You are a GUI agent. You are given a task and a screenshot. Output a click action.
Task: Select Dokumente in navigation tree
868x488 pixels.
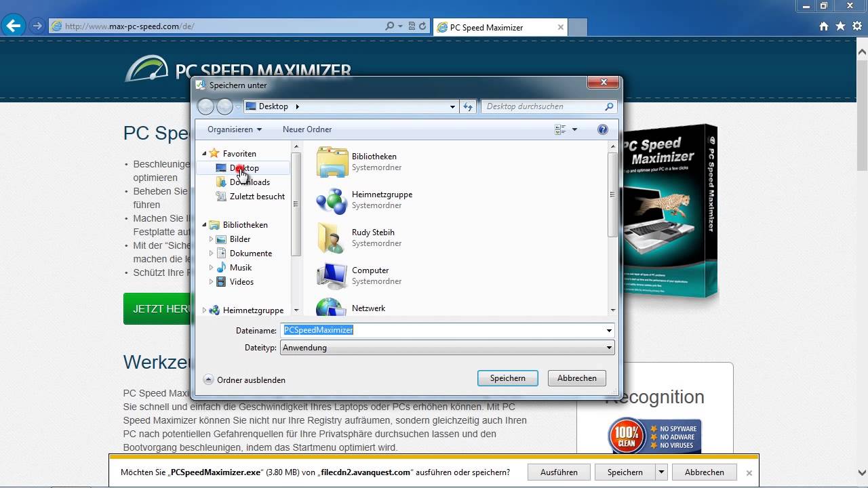[251, 253]
